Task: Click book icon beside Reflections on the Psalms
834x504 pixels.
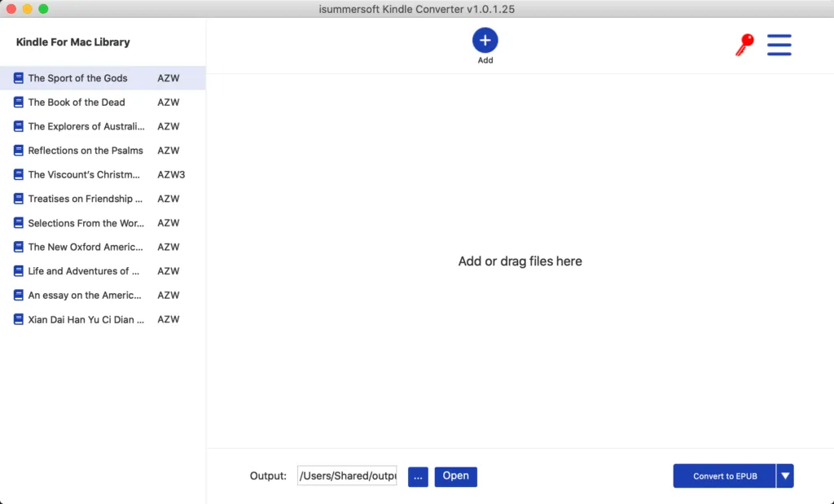Action: (x=18, y=151)
